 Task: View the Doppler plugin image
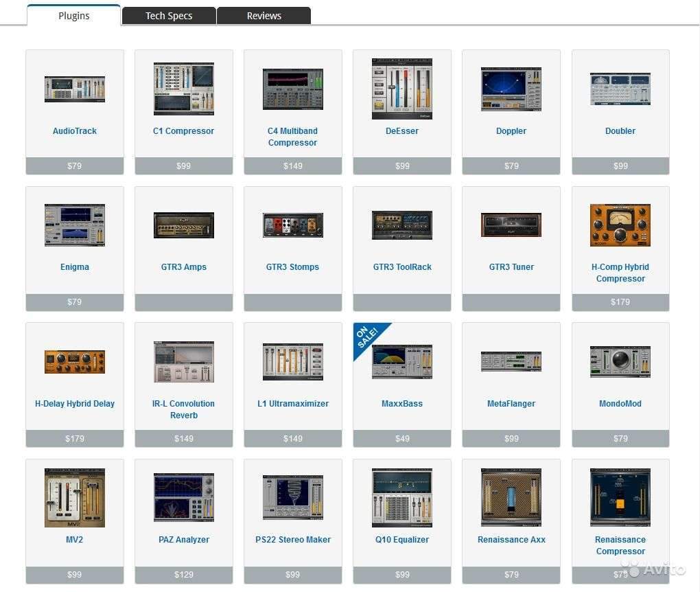[511, 89]
